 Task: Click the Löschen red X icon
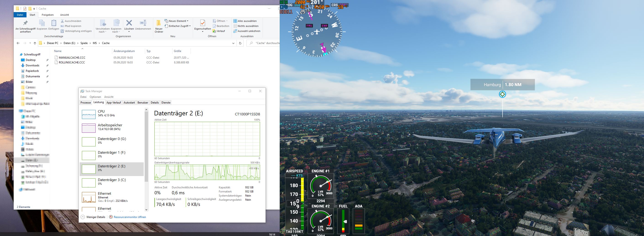point(129,23)
